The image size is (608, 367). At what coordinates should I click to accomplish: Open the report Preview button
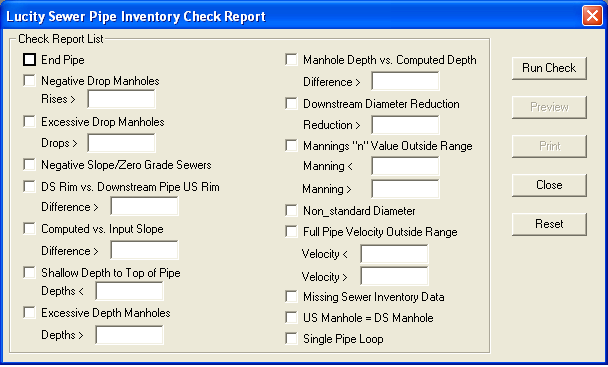(x=549, y=107)
